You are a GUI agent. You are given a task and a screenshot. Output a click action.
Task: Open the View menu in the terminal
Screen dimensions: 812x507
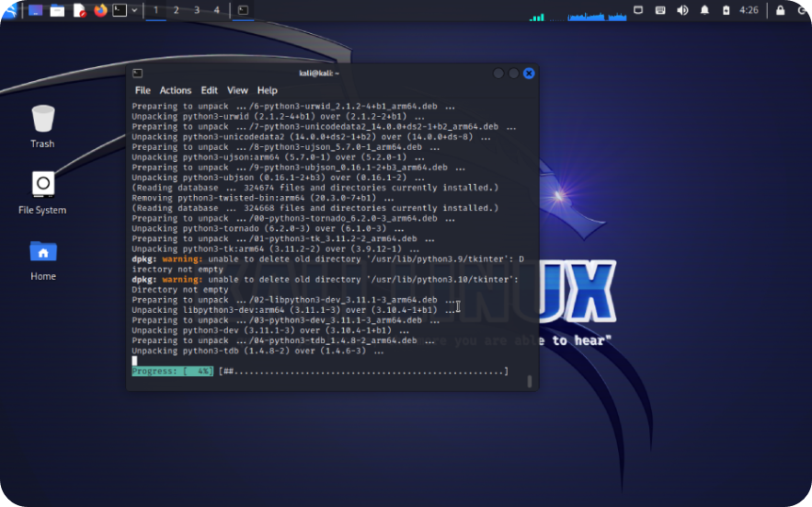coord(237,90)
